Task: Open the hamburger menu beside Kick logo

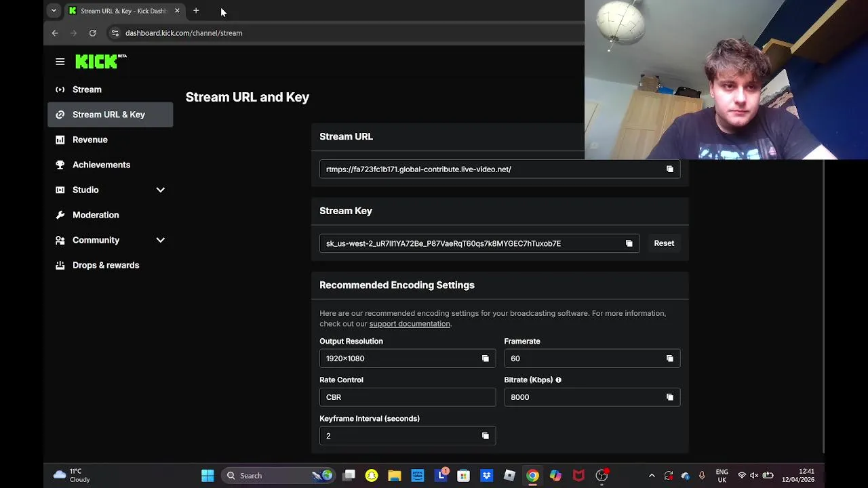Action: point(60,62)
